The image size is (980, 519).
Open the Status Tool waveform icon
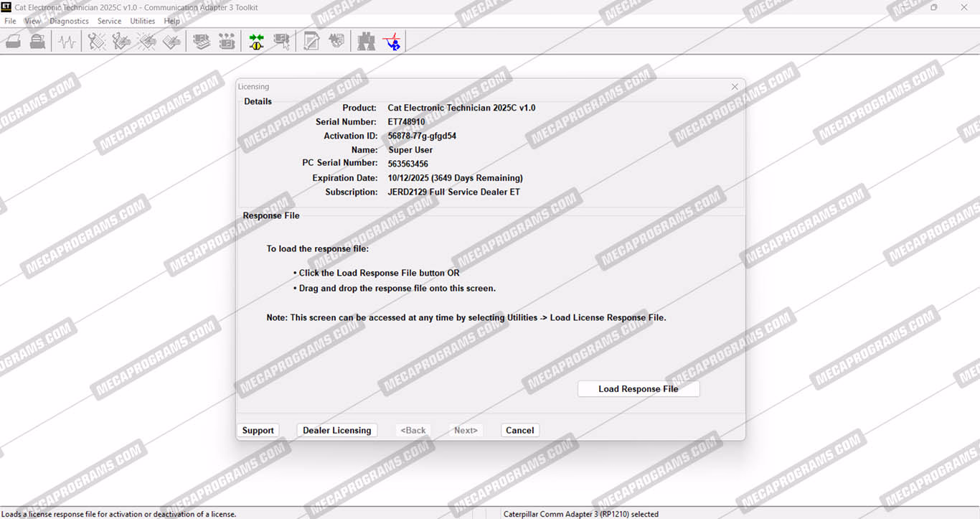coord(67,42)
